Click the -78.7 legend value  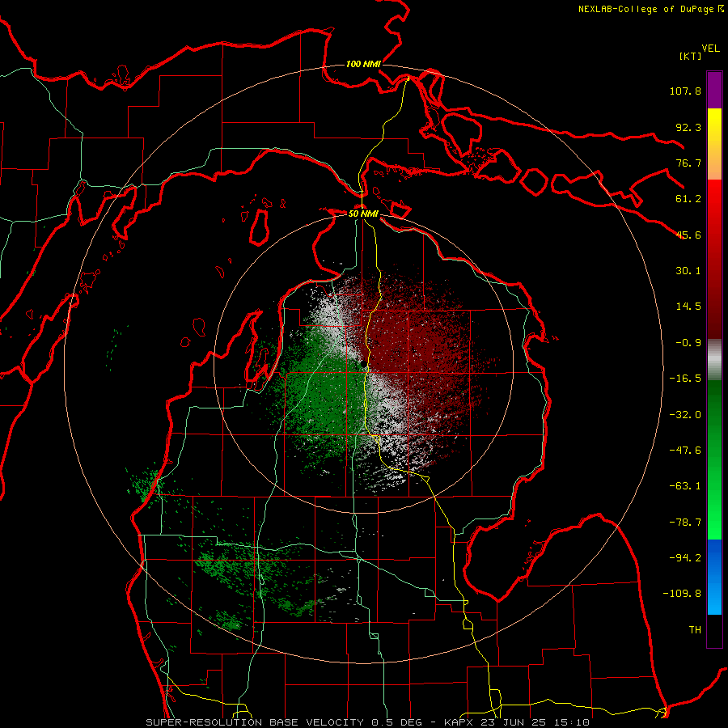685,523
